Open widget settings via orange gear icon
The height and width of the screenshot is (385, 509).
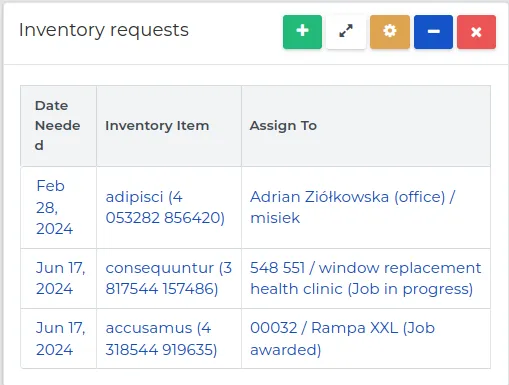(x=390, y=32)
